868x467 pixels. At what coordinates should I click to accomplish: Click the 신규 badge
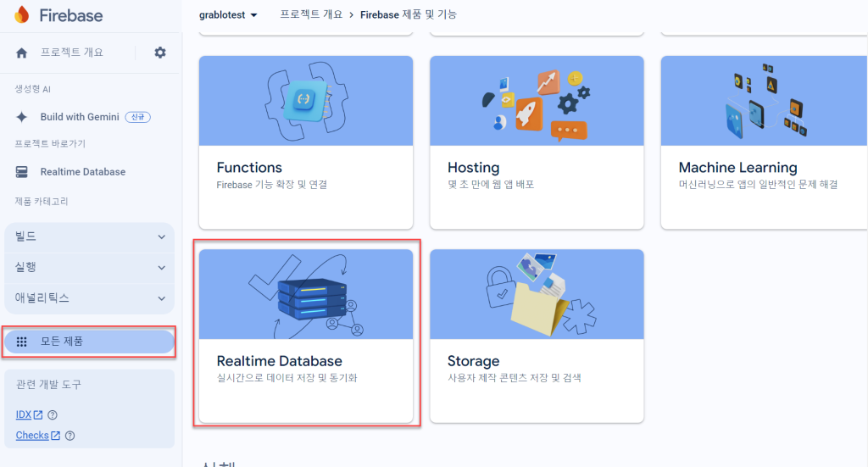click(x=138, y=117)
